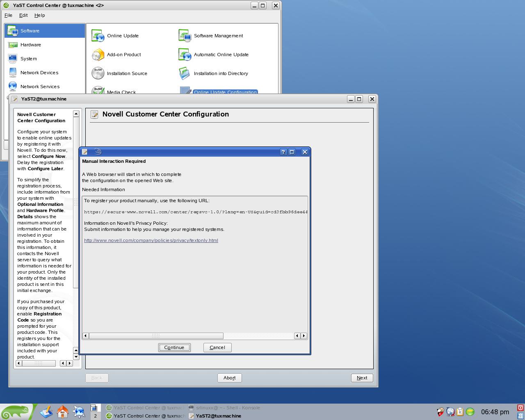This screenshot has width=525, height=420.
Task: Open the Help menu
Action: [40, 15]
